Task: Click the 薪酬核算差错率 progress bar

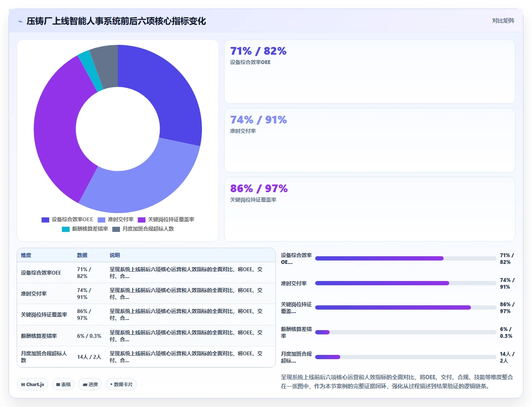Action: coord(406,332)
